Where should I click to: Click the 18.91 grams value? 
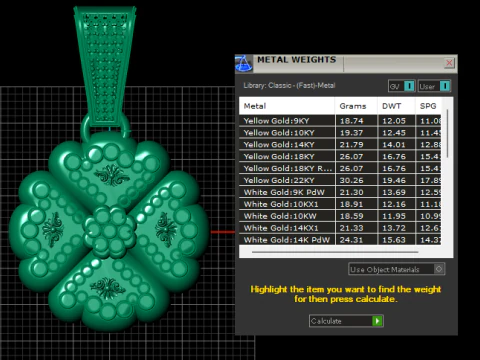point(351,204)
